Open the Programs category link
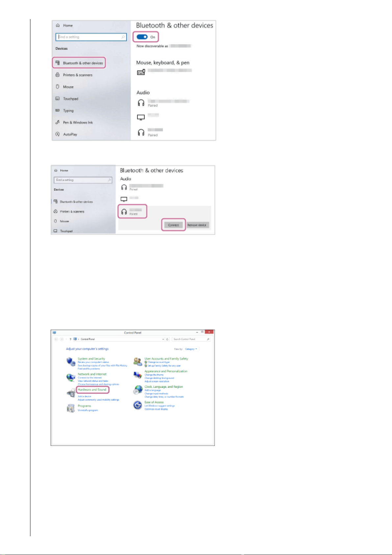The height and width of the screenshot is (555, 392). pyautogui.click(x=84, y=406)
